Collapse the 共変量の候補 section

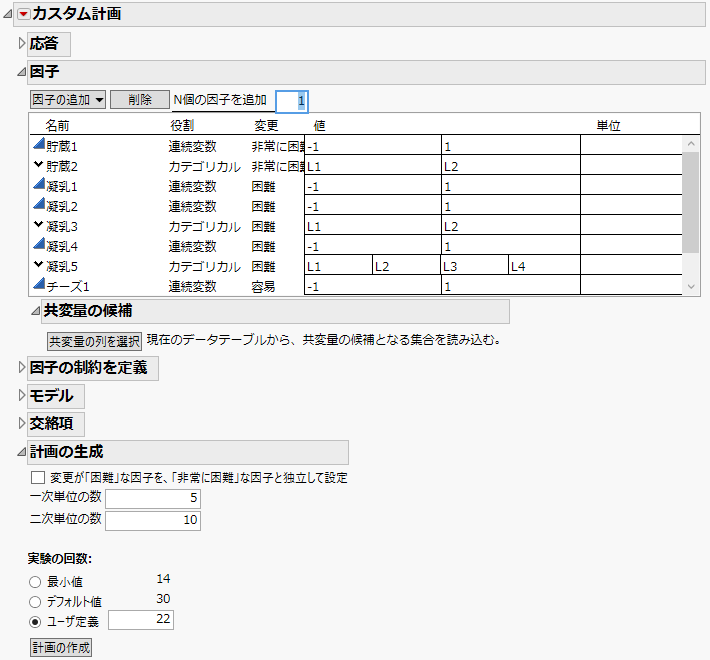click(x=35, y=311)
